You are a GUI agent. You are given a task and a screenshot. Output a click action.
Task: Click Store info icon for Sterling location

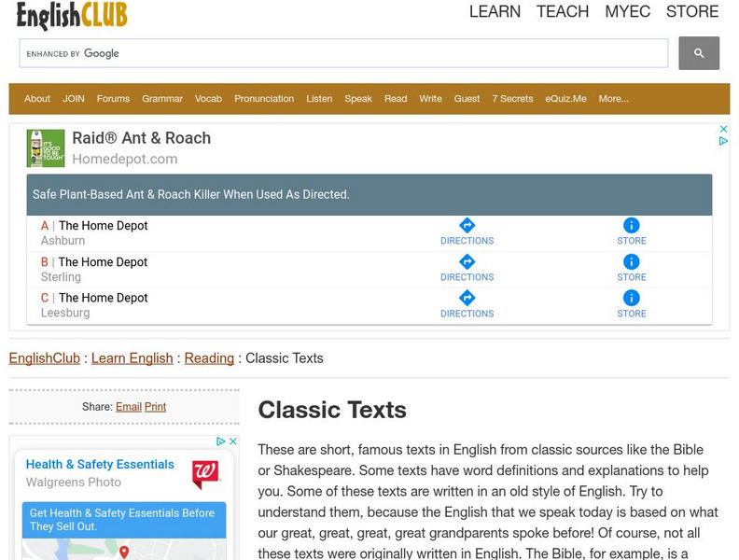[631, 261]
